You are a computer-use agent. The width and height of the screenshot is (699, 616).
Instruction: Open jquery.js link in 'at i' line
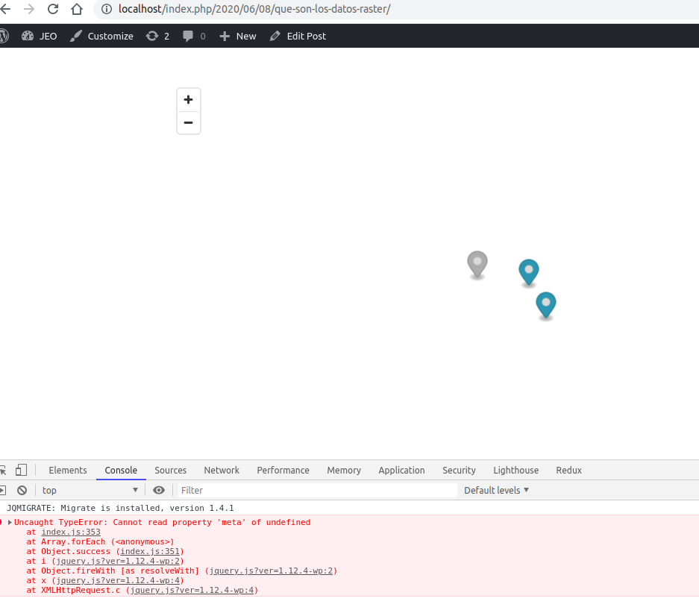(x=118, y=561)
